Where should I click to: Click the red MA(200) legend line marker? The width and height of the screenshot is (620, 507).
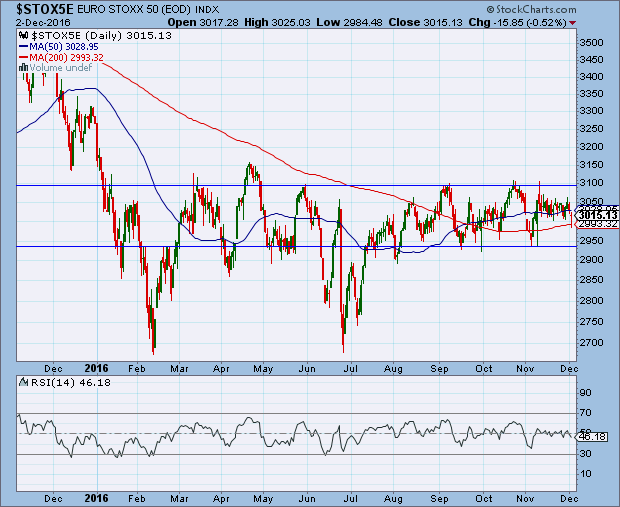coord(22,58)
